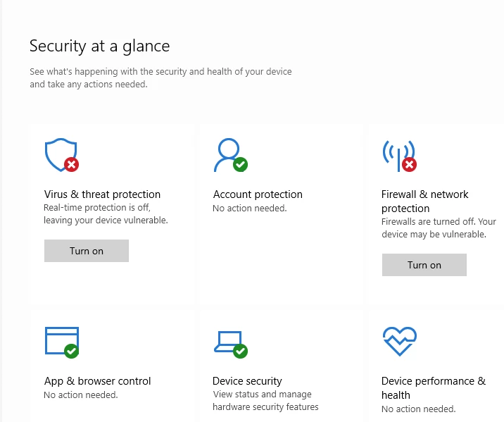Open Device performance & health heading
Image resolution: width=504 pixels, height=422 pixels.
click(434, 388)
